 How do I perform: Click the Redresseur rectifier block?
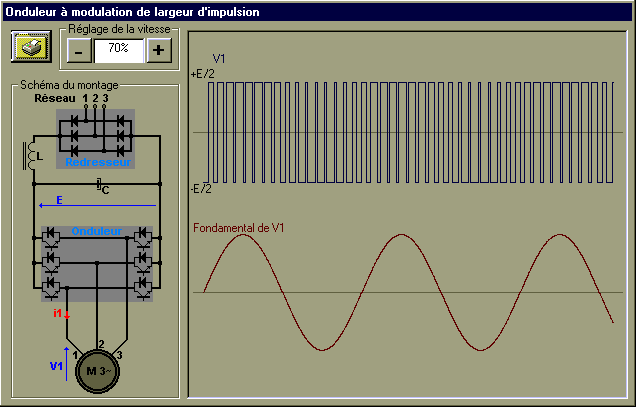[x=95, y=139]
